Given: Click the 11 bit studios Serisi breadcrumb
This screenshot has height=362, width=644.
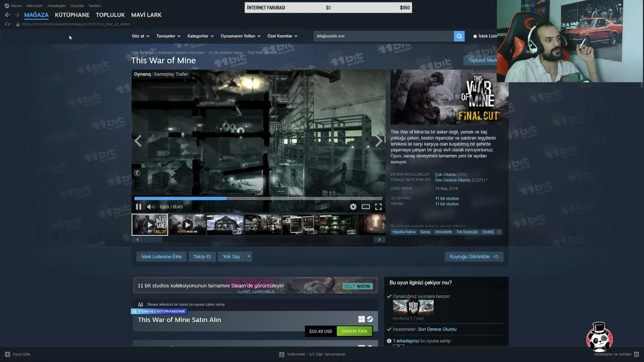Looking at the screenshot, I should (225, 53).
